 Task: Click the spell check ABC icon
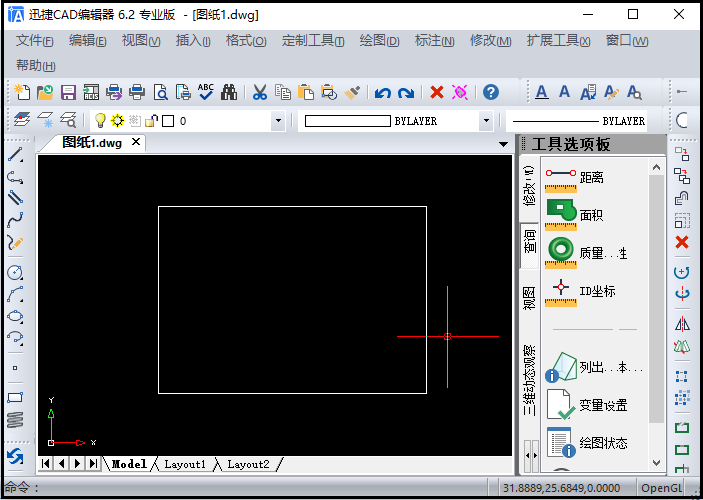[x=206, y=92]
